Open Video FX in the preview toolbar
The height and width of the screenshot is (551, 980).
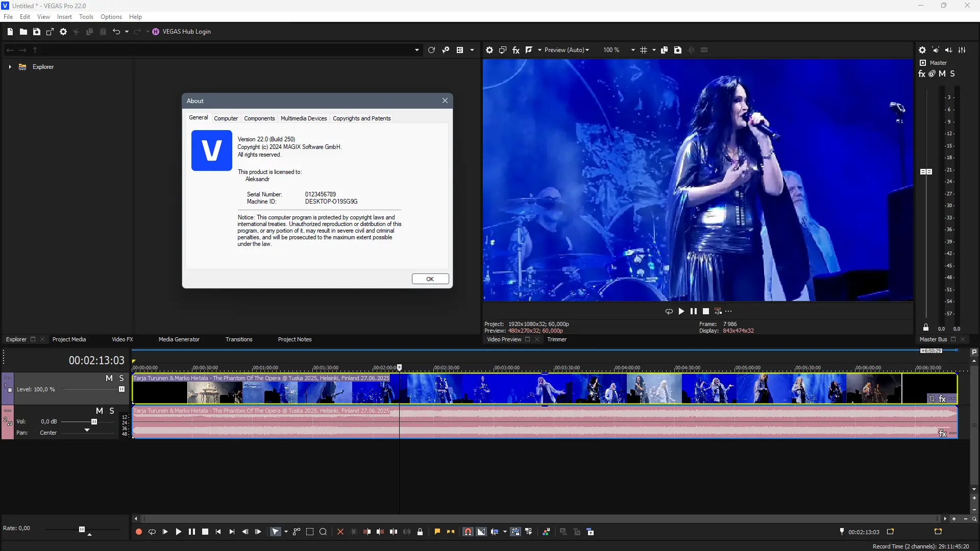pos(516,50)
